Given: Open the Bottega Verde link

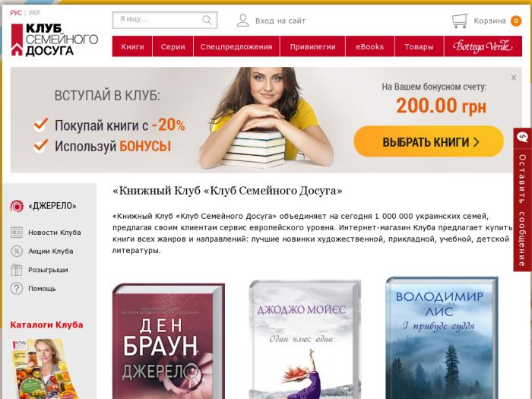Looking at the screenshot, I should click(483, 46).
